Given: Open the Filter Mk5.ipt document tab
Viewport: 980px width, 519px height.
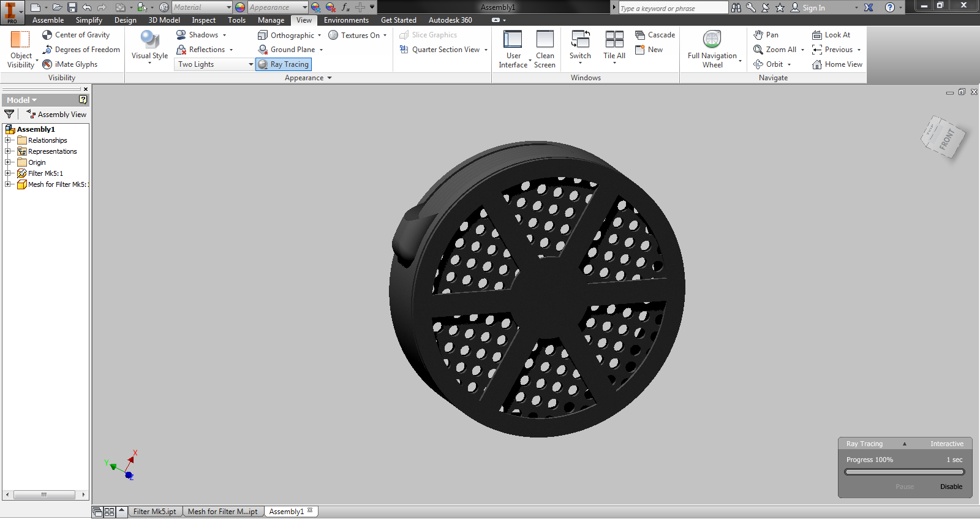Looking at the screenshot, I should 154,512.
